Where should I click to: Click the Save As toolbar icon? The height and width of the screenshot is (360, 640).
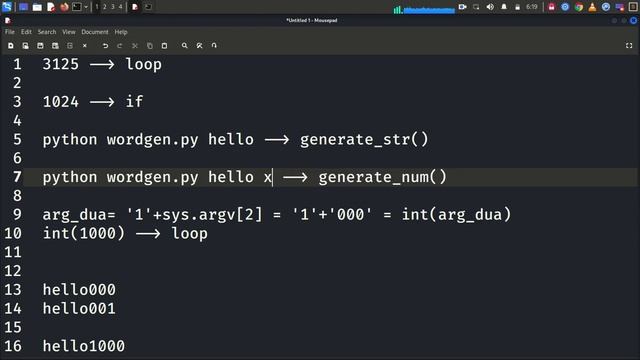(x=55, y=46)
